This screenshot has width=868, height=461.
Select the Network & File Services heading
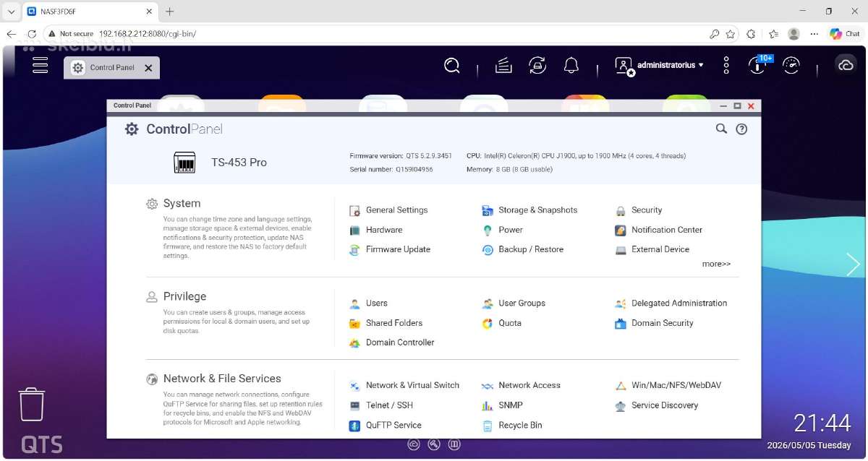tap(222, 379)
